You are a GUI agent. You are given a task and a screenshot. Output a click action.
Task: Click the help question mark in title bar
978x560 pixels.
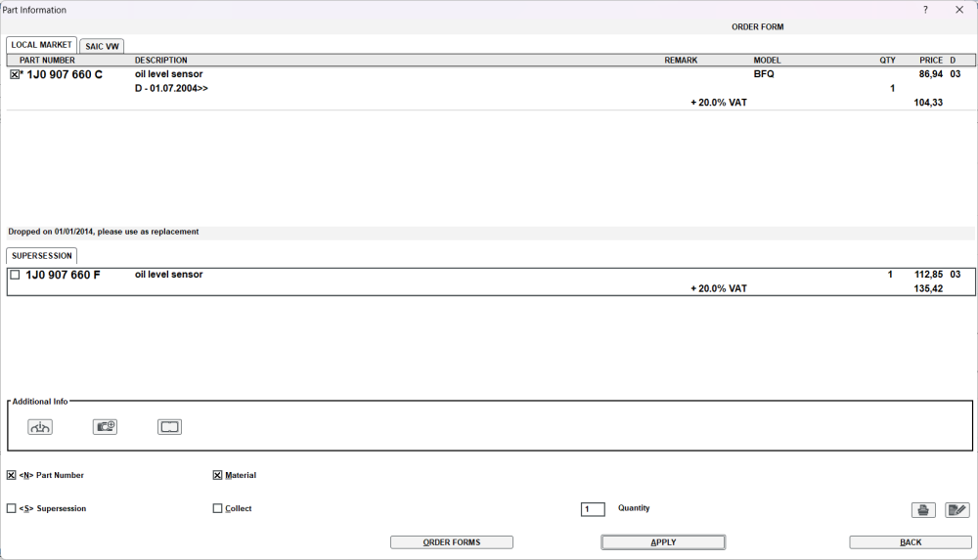pos(925,10)
